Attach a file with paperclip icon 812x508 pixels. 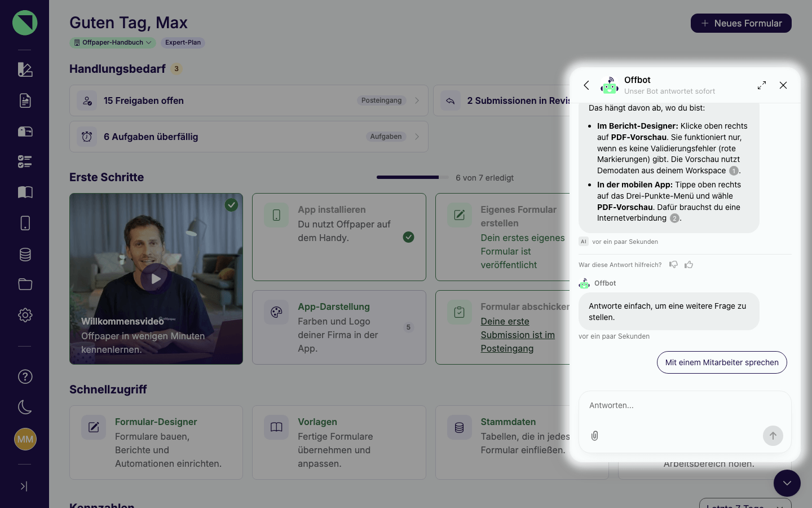(x=595, y=436)
